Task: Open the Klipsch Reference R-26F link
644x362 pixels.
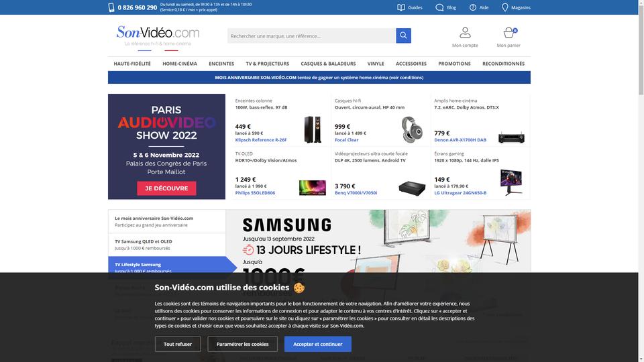Action: 261,140
